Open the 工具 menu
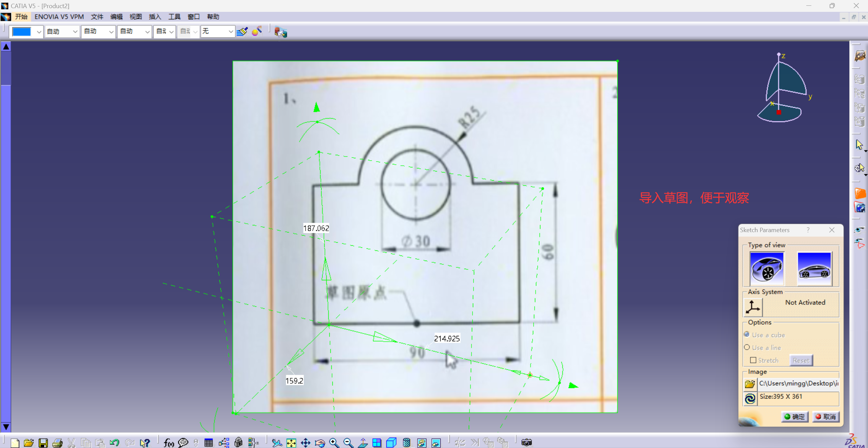 click(x=174, y=17)
